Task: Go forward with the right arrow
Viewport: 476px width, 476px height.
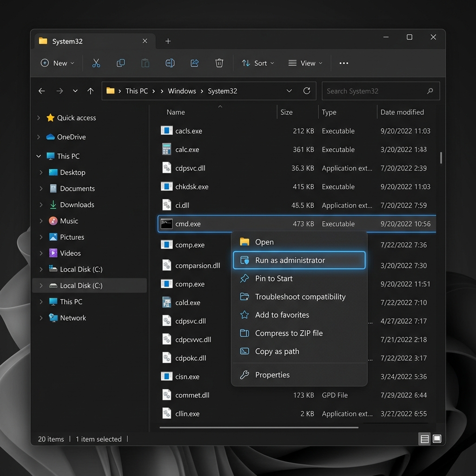Action: tap(59, 91)
